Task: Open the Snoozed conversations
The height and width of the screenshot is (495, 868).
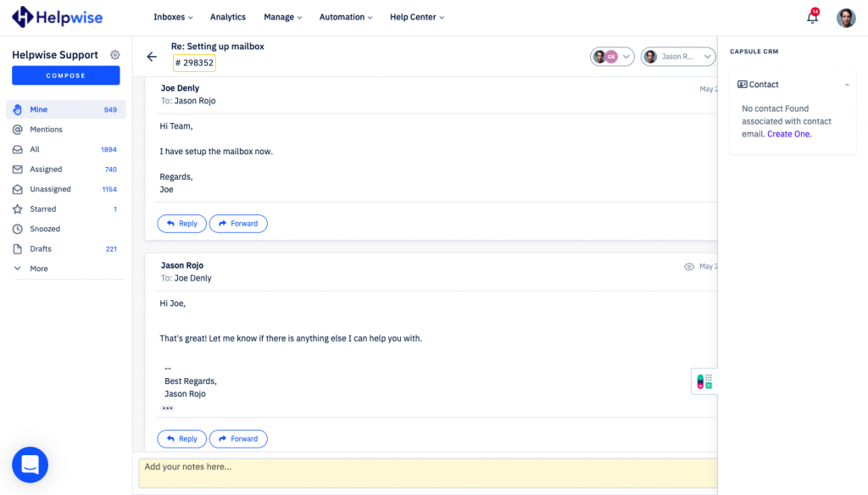Action: [x=45, y=229]
